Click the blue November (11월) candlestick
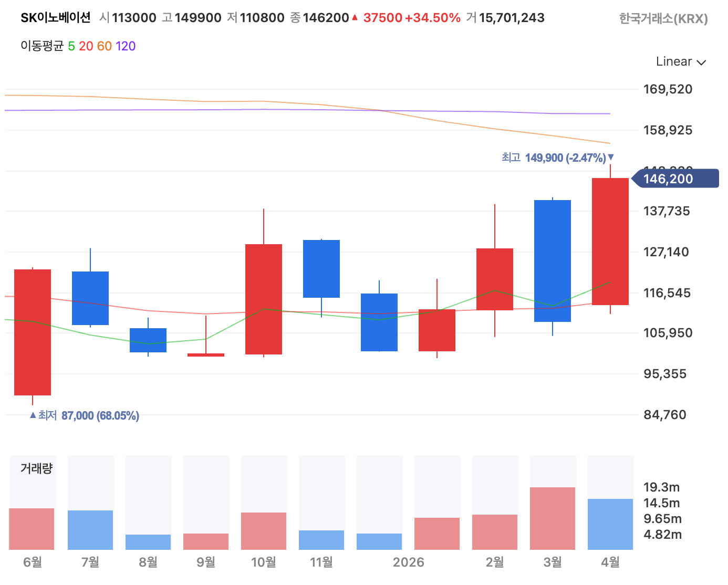 321,269
